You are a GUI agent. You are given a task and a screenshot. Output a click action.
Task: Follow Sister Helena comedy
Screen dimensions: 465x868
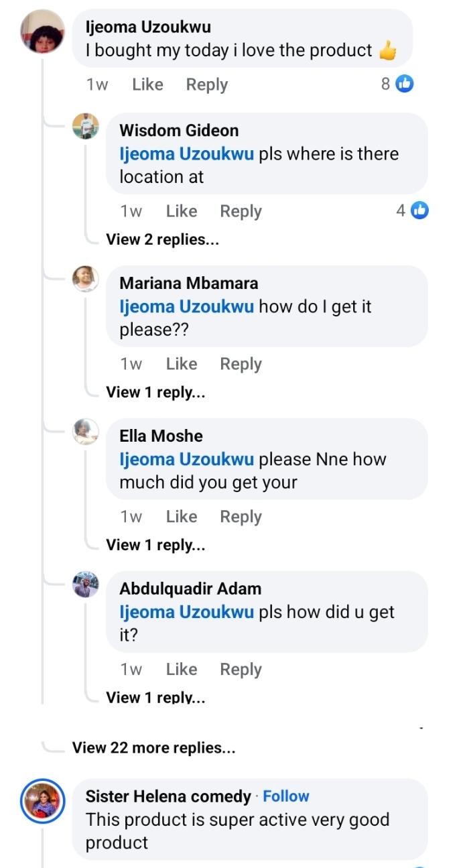click(286, 796)
